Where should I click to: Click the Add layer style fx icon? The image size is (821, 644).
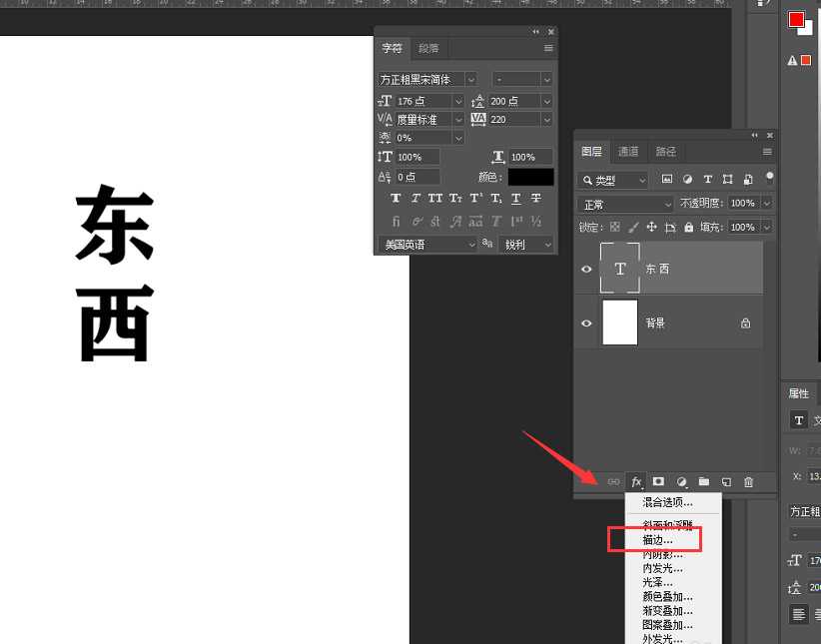pos(636,482)
